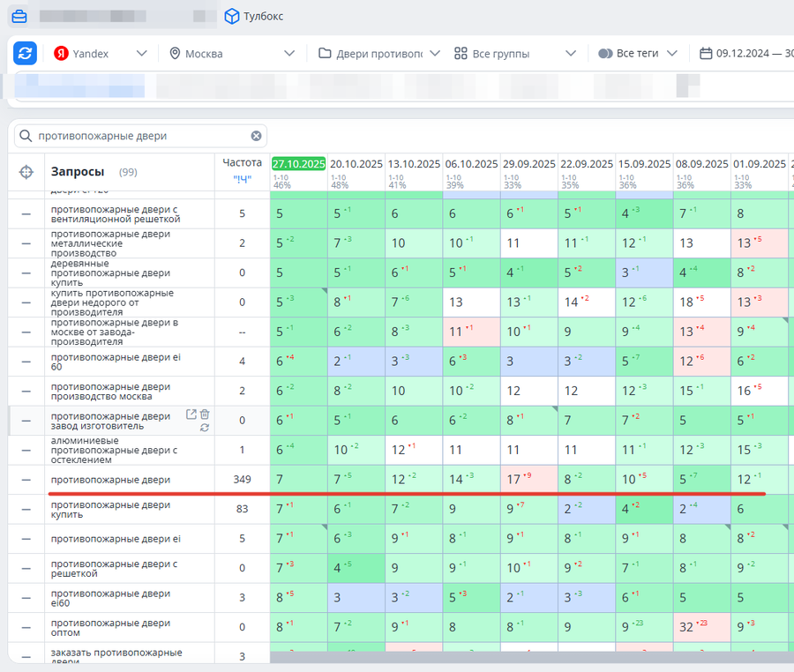Click the Частота column header
794x672 pixels.
pos(242,163)
